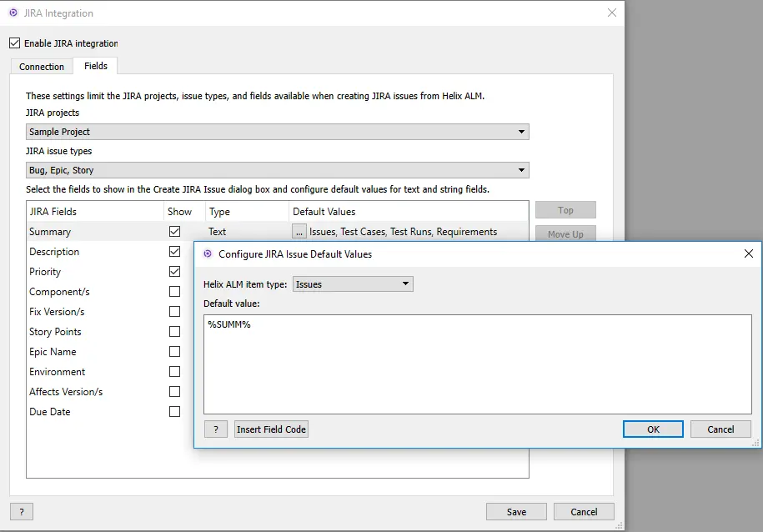This screenshot has height=532, width=763.
Task: Select the Affects Version/s field row
Action: (110, 391)
